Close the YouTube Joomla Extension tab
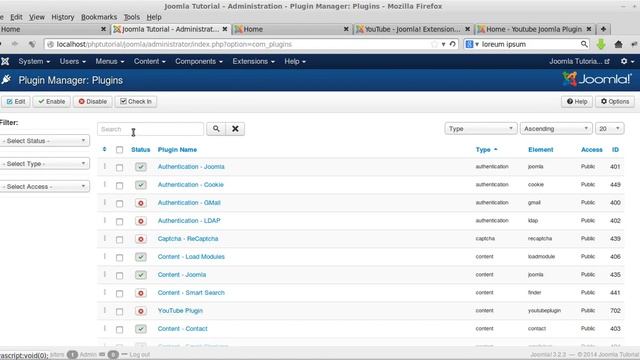640x360 pixels. click(x=467, y=29)
